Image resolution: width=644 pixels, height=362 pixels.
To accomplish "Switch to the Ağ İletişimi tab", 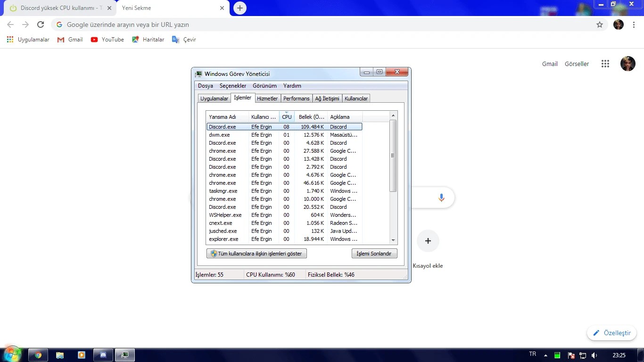I will point(327,99).
